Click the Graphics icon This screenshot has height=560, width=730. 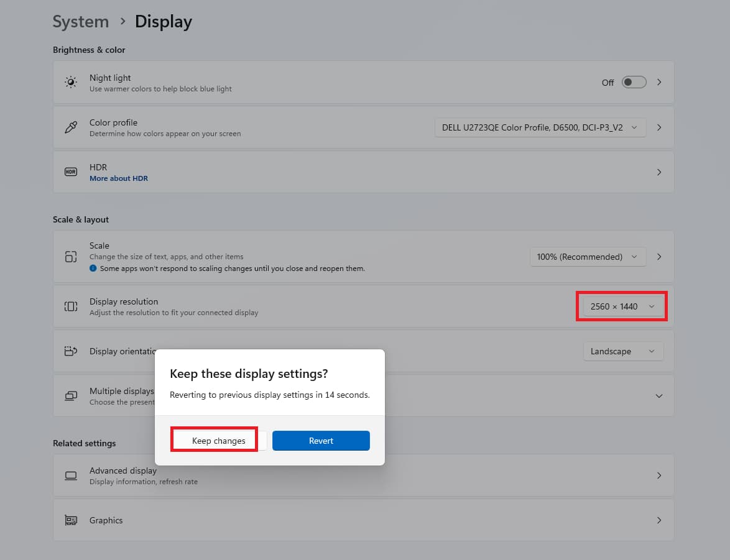(x=71, y=520)
